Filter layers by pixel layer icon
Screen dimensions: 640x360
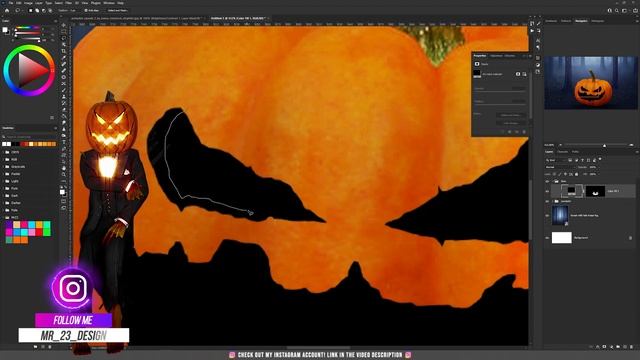tap(570, 160)
